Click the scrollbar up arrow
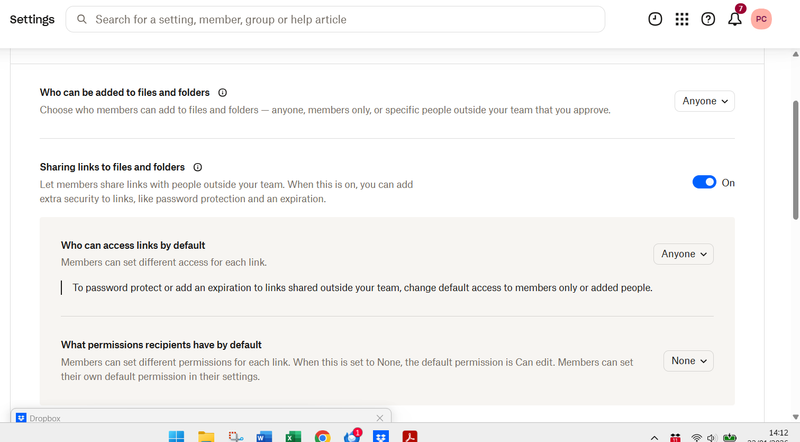 pos(795,54)
